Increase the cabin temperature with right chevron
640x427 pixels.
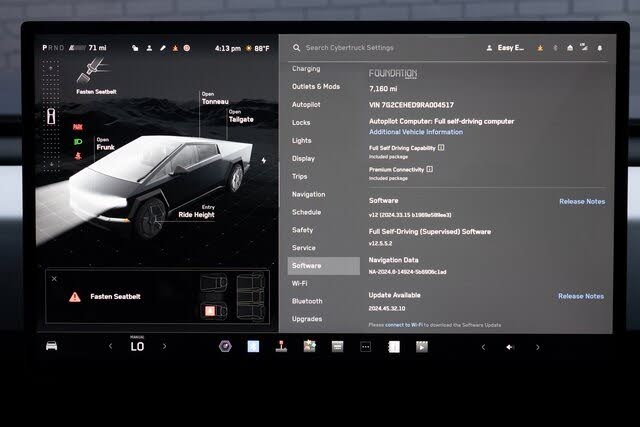coord(164,346)
